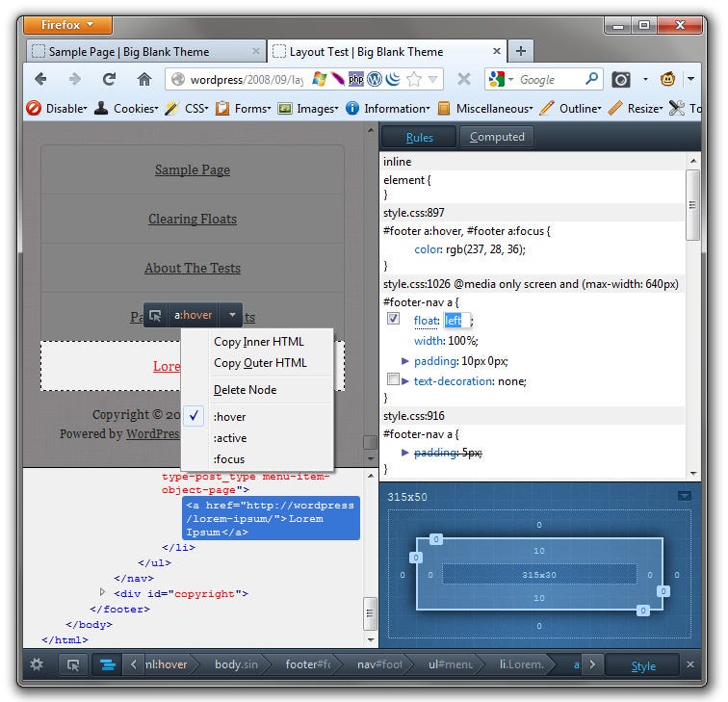Screen dimensions: 728x702
Task: Open the a:hover infobar dropdown arrow
Action: click(232, 315)
